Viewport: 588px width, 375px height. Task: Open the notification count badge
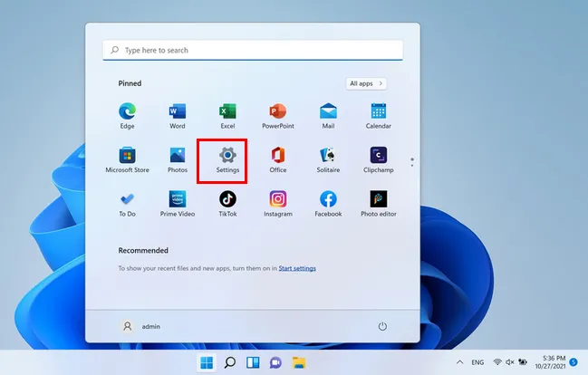pos(574,362)
